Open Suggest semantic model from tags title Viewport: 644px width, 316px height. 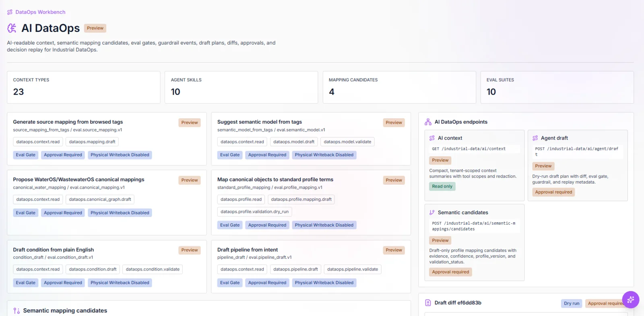(x=260, y=122)
